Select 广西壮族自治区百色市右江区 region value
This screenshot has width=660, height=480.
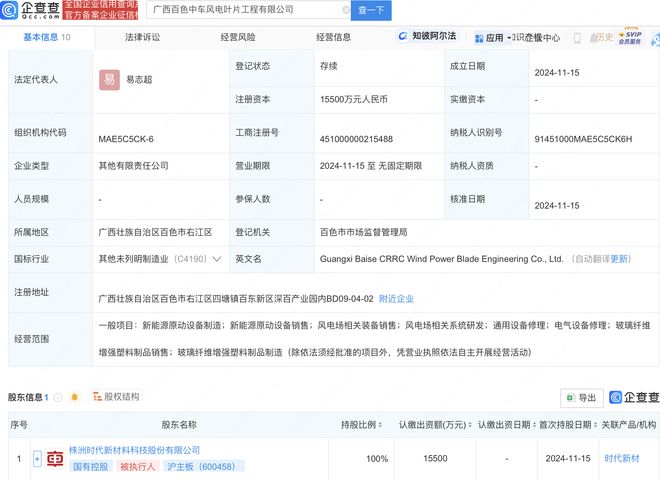(155, 232)
